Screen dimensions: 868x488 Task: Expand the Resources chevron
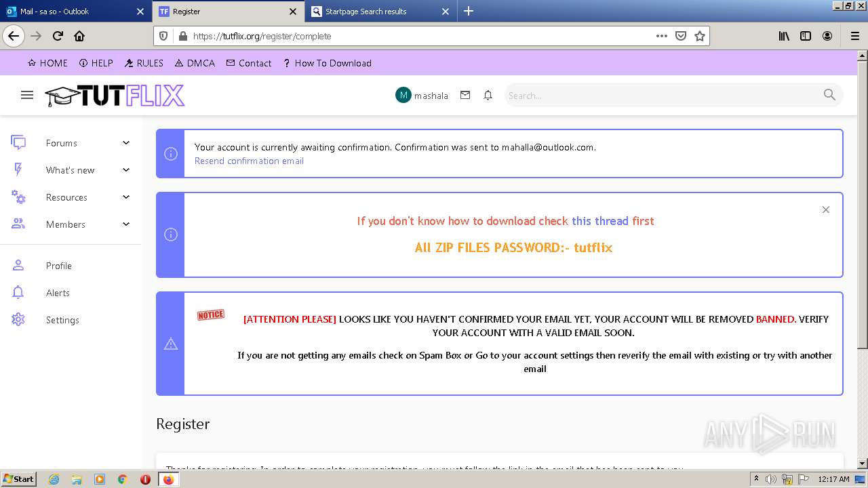point(126,197)
